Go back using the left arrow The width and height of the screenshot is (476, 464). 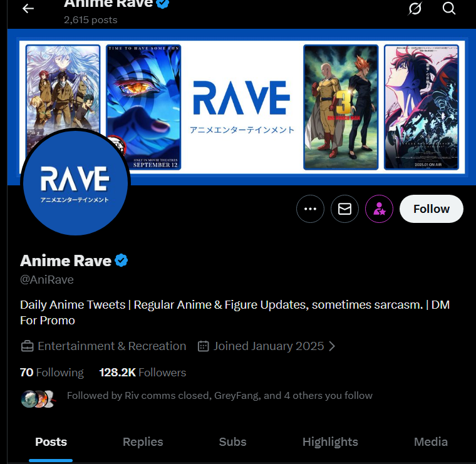pyautogui.click(x=28, y=9)
